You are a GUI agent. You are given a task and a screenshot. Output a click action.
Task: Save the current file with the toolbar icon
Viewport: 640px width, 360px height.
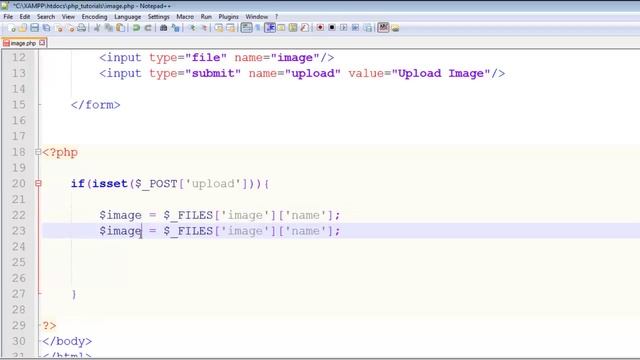(x=34, y=28)
